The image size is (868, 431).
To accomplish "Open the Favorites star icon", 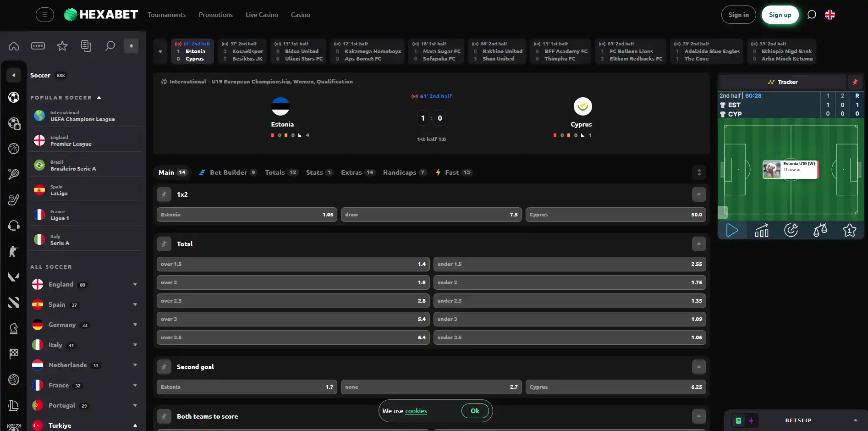I will tap(62, 46).
